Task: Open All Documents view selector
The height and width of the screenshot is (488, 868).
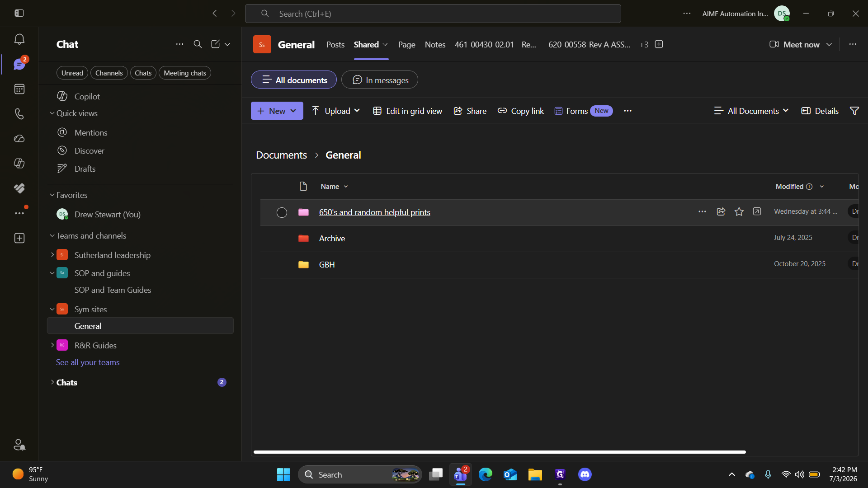Action: (x=751, y=111)
